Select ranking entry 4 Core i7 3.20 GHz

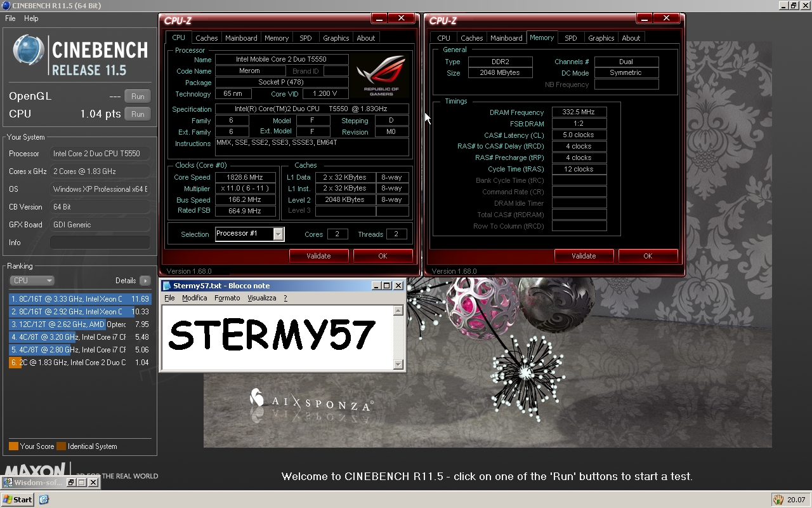[x=80, y=337]
